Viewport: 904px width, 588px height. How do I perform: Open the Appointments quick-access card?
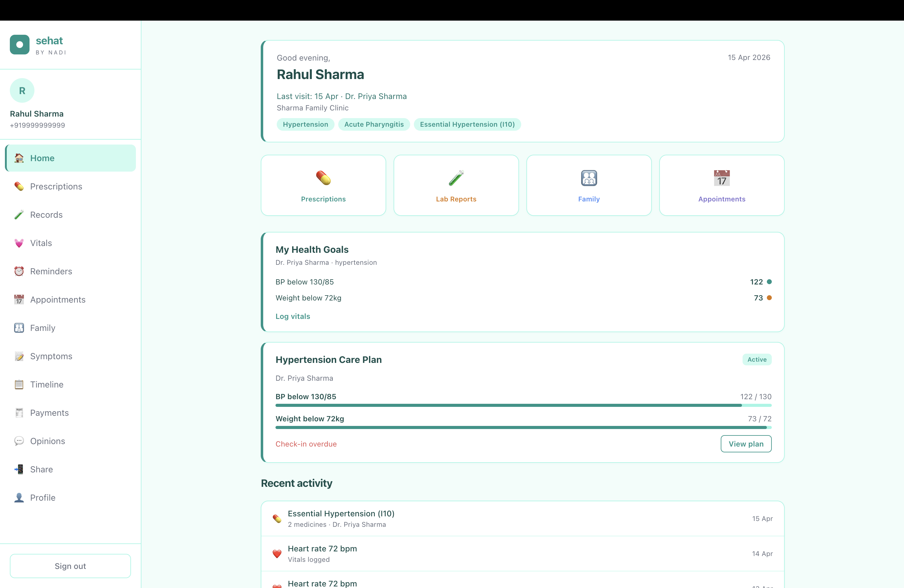coord(722,185)
